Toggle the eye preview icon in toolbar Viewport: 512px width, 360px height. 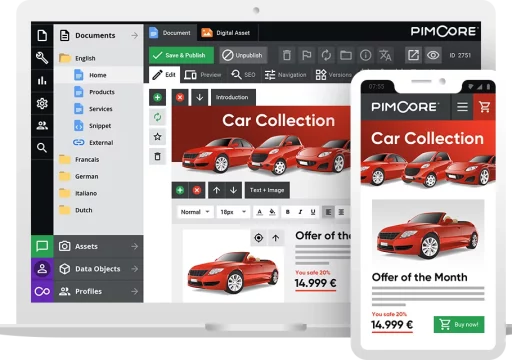coord(433,55)
